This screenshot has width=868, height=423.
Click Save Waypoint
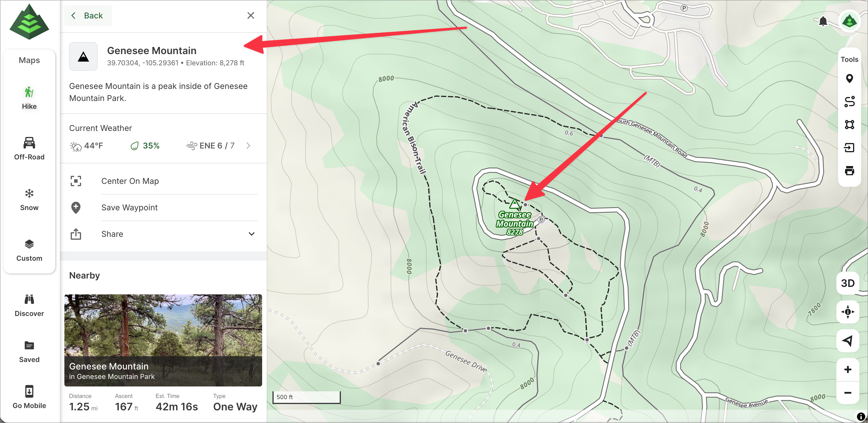pos(129,207)
